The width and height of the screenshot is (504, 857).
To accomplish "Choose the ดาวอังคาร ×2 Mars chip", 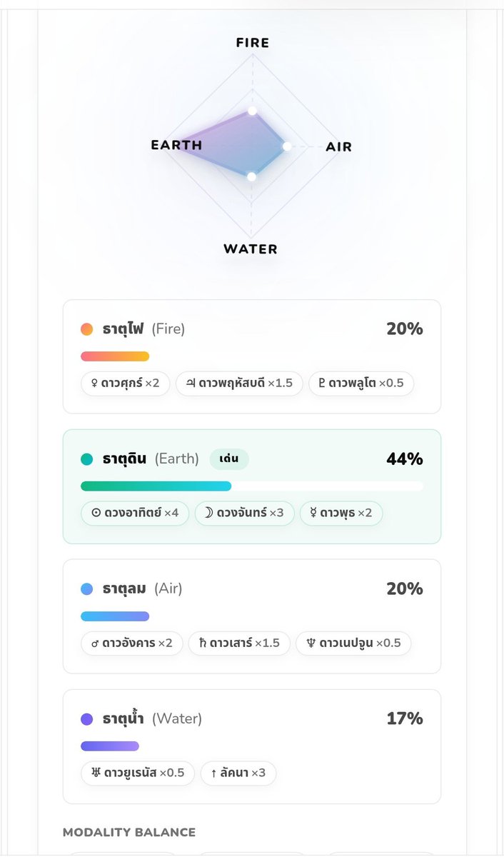I will click(x=132, y=643).
